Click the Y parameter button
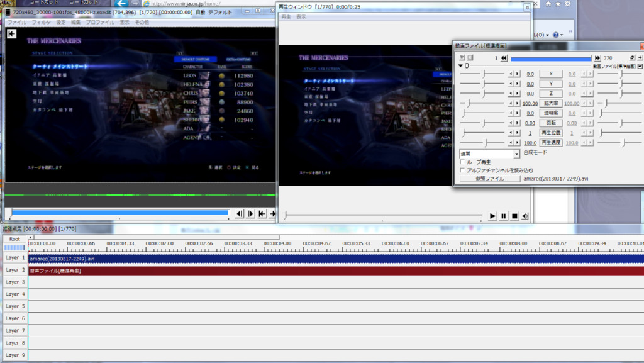Image resolution: width=644 pixels, height=363 pixels. pos(551,84)
